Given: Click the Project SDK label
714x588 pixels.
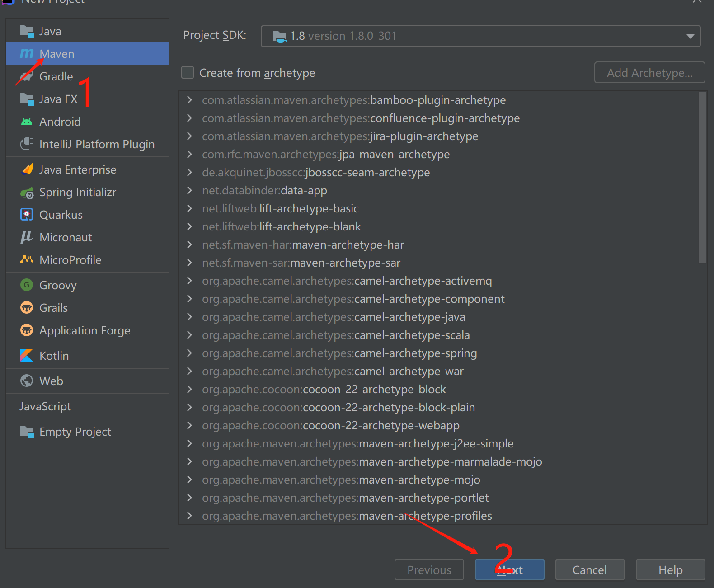Looking at the screenshot, I should [x=215, y=35].
